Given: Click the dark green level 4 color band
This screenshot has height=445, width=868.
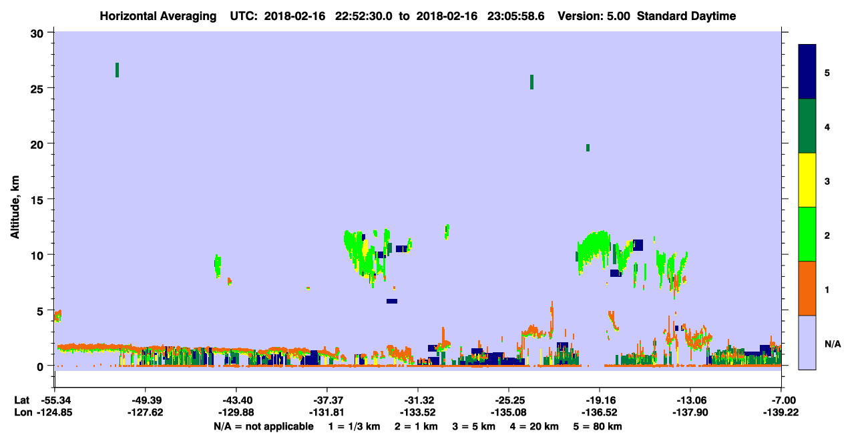Looking at the screenshot, I should pyautogui.click(x=807, y=125).
